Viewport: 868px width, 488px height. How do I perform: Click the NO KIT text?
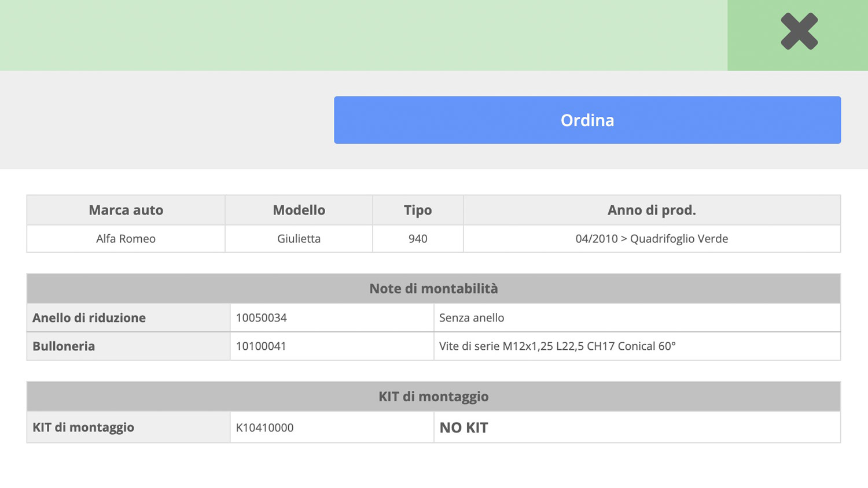[464, 428]
